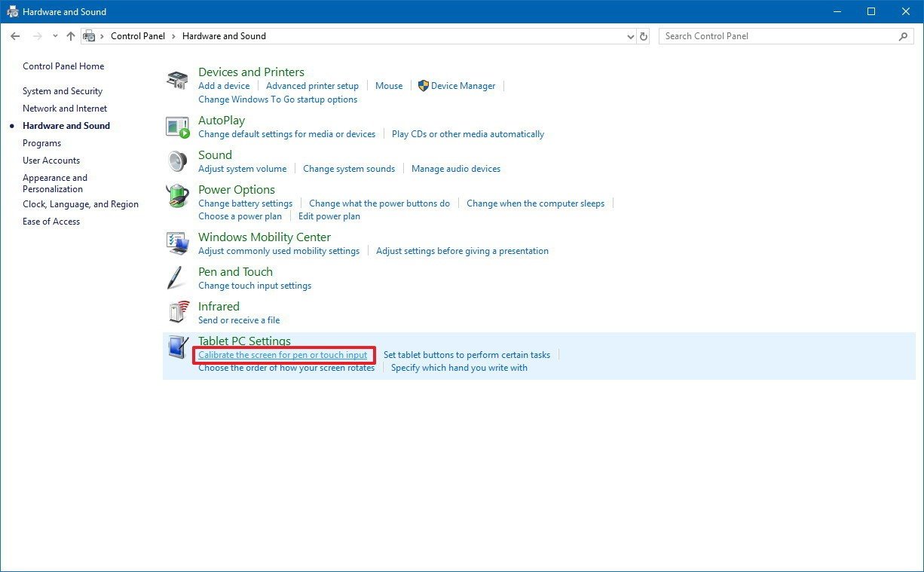Image resolution: width=924 pixels, height=572 pixels.
Task: Click Choose the order of how your screen rotates
Action: 286,368
